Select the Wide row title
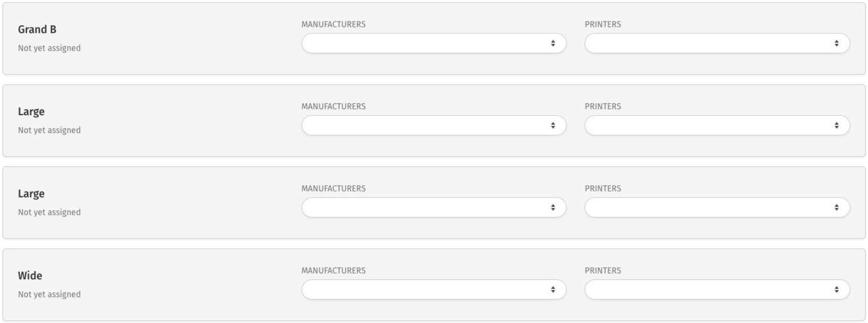Image resolution: width=868 pixels, height=323 pixels. coord(30,276)
